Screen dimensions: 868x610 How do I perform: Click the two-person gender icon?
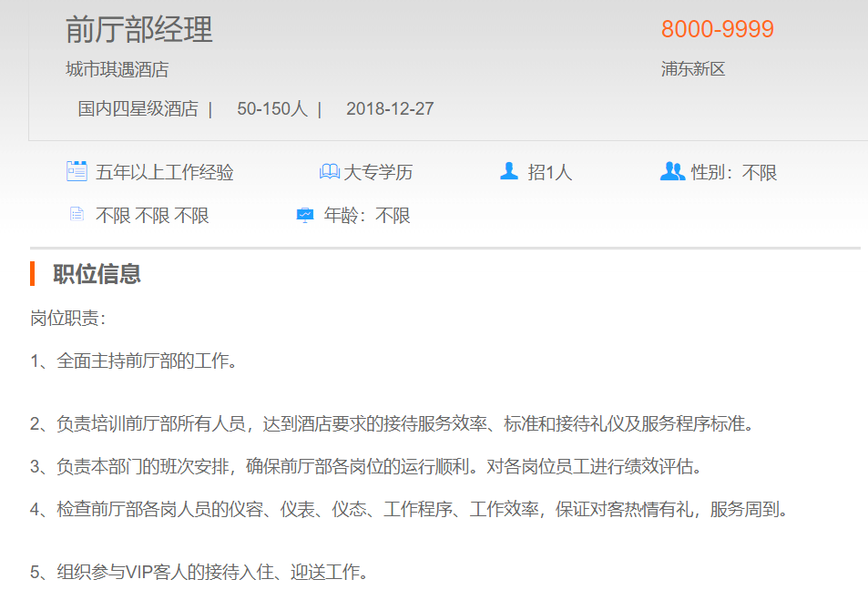pos(672,171)
